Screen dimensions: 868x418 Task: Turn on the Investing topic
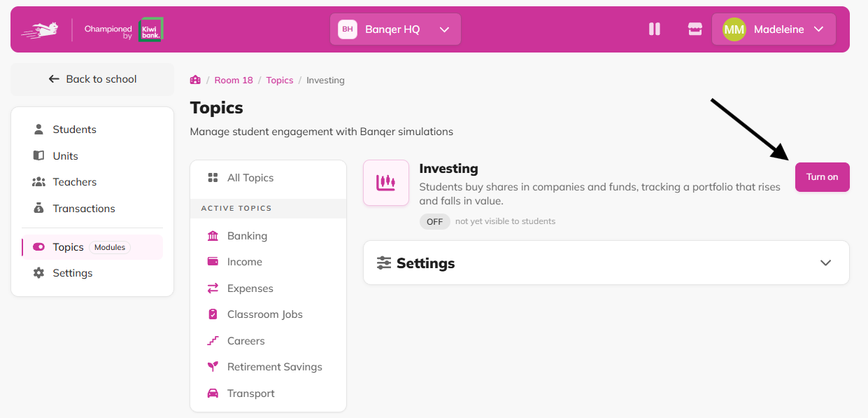[x=822, y=177]
